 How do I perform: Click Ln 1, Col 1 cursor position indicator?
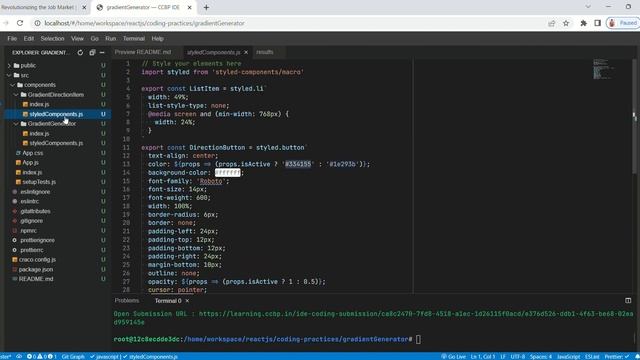(x=483, y=357)
